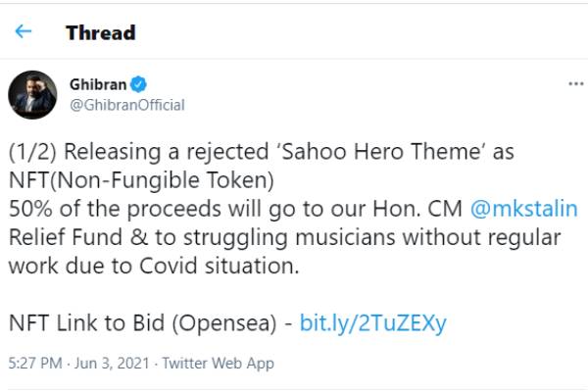Open the tweet's more options menu

[576, 84]
